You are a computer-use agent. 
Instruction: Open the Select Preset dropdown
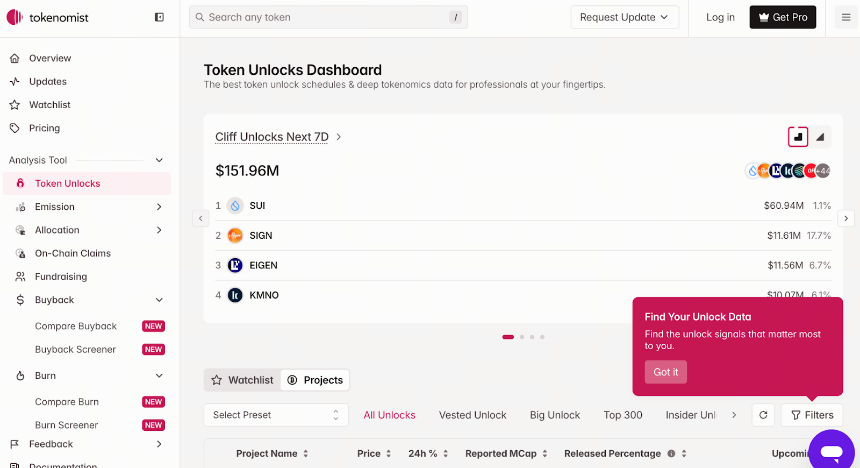tap(276, 415)
